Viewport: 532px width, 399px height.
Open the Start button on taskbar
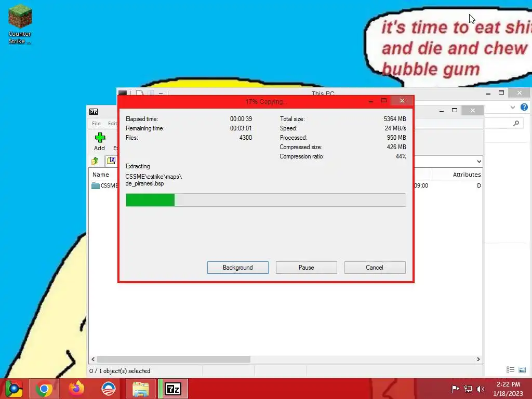point(14,389)
